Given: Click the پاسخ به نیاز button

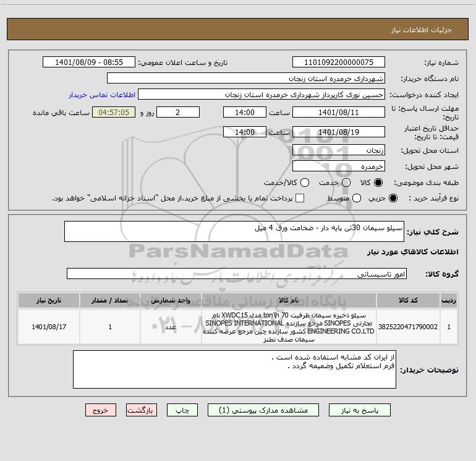Looking at the screenshot, I should 359,410.
